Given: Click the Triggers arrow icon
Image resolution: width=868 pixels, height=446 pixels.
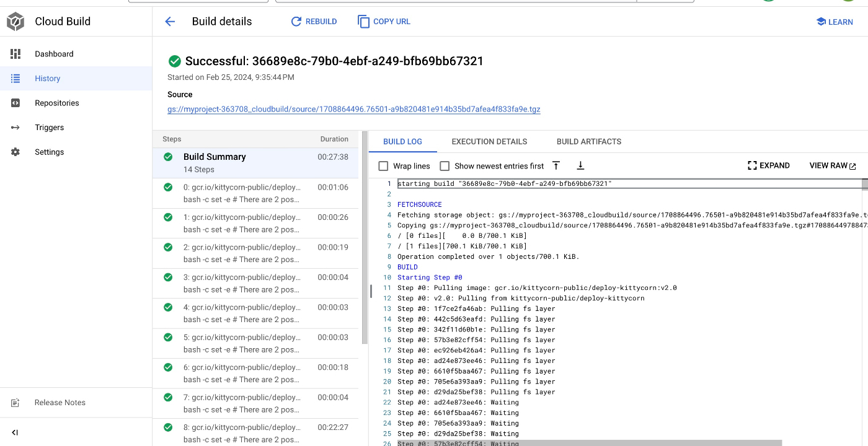Looking at the screenshot, I should (15, 128).
